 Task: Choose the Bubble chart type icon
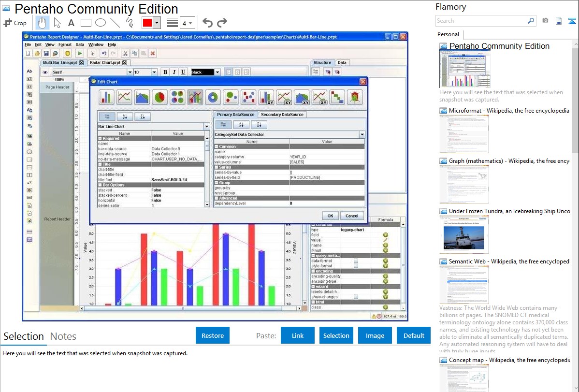pos(231,97)
